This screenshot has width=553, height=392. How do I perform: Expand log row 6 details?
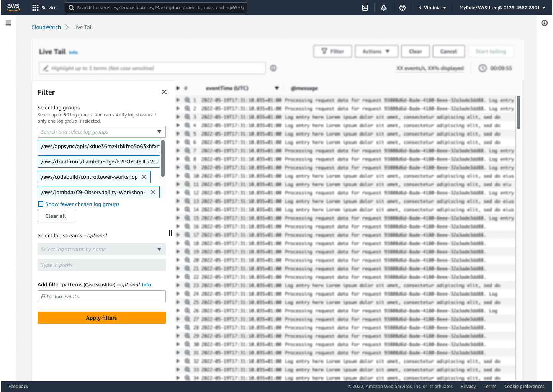coord(178,142)
